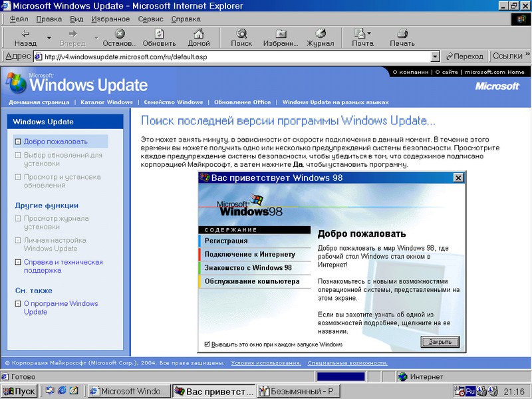Click microsoft.com Home link
The height and width of the screenshot is (399, 532).
494,72
